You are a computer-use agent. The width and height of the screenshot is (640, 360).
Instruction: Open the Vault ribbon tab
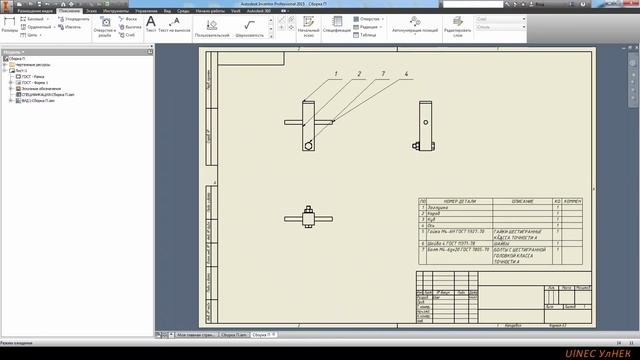236,11
